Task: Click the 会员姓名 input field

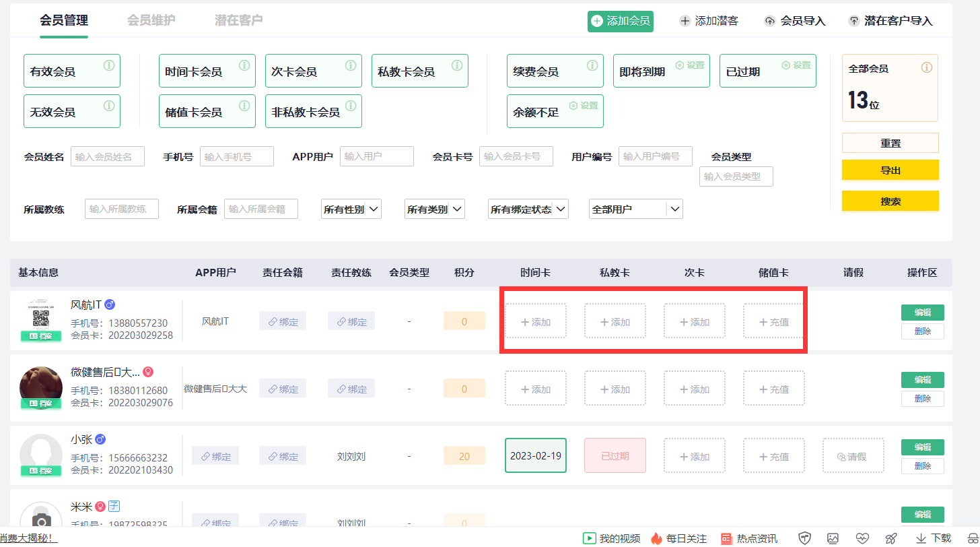Action: coord(108,157)
